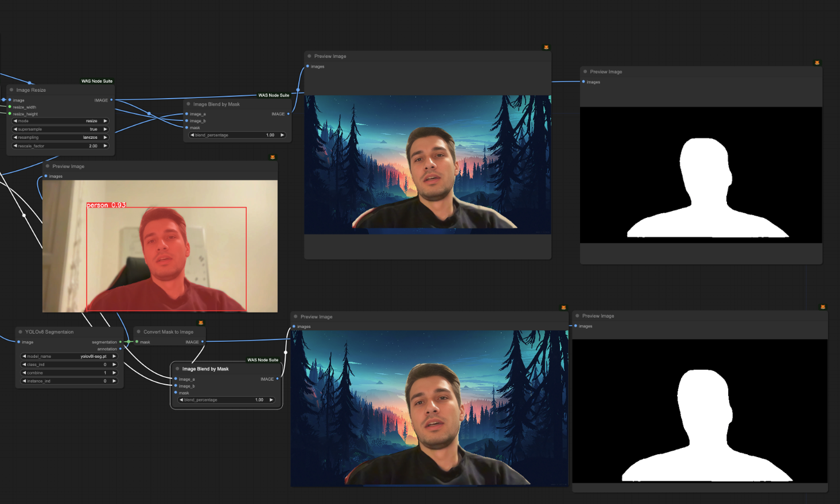The width and height of the screenshot is (840, 504).
Task: Open the mode resize combo in Image Resize
Action: 60,121
